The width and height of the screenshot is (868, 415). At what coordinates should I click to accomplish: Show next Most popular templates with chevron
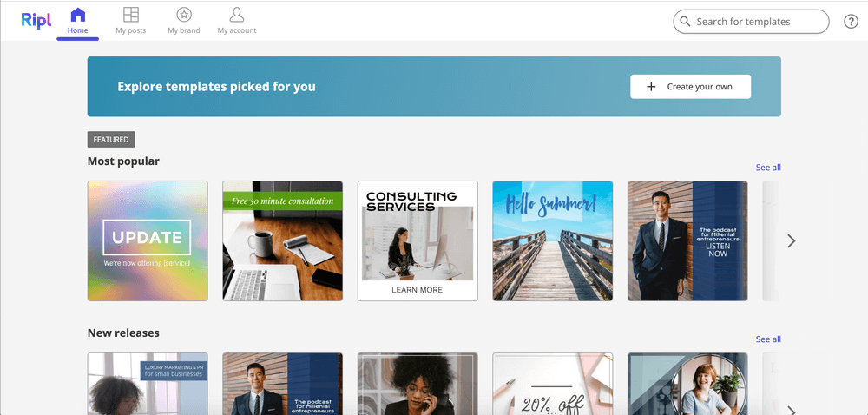point(792,240)
